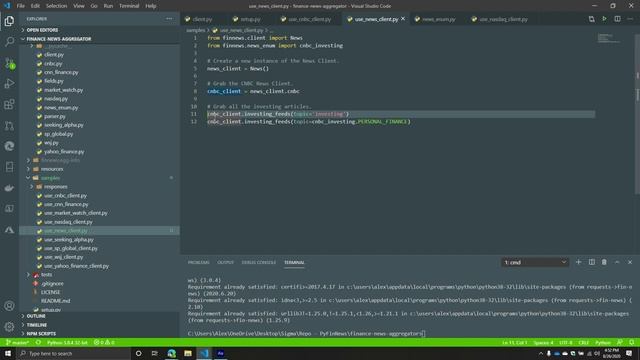The width and height of the screenshot is (640, 360).
Task: Open the pull requests view icon
Action: click(9, 125)
